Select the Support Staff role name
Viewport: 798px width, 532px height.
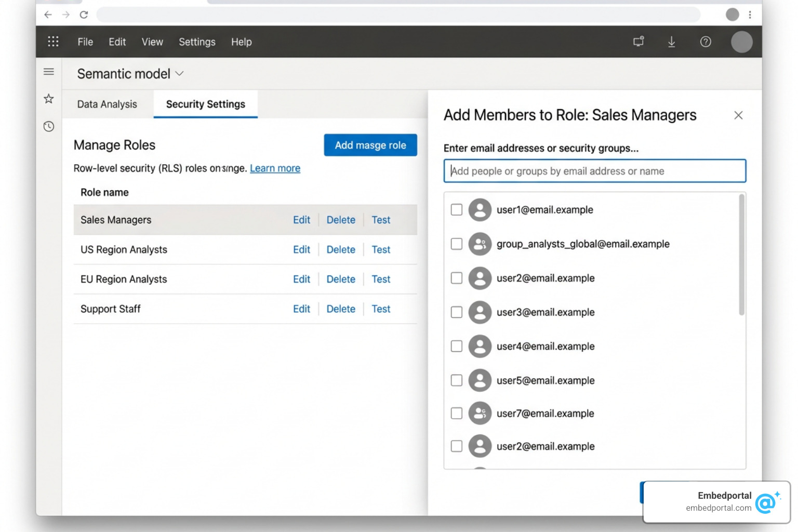tap(111, 309)
